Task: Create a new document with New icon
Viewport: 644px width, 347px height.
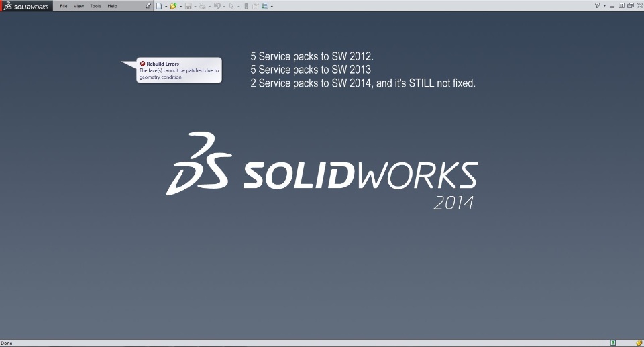Action: (x=159, y=6)
